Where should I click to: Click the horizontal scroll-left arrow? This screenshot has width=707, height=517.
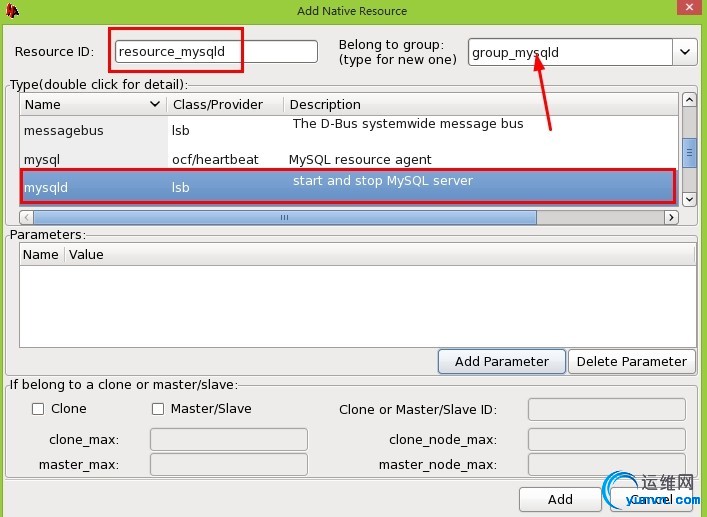pos(27,217)
